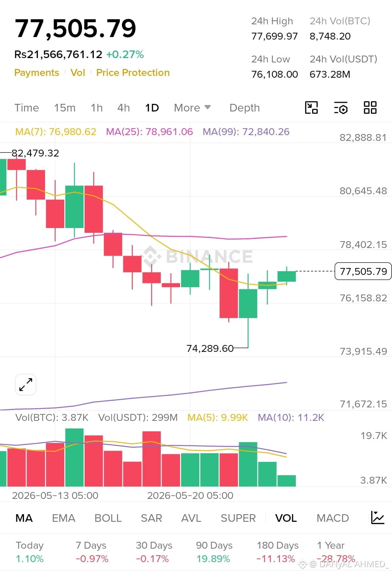This screenshot has height=573, width=392.
Task: Tap the +0.27% price change
Action: 125,54
